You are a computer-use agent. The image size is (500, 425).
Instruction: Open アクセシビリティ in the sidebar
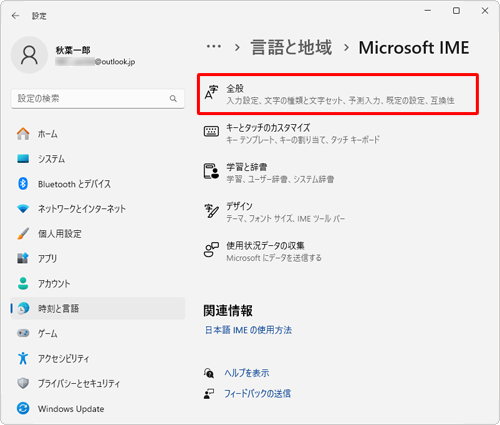pos(98,358)
